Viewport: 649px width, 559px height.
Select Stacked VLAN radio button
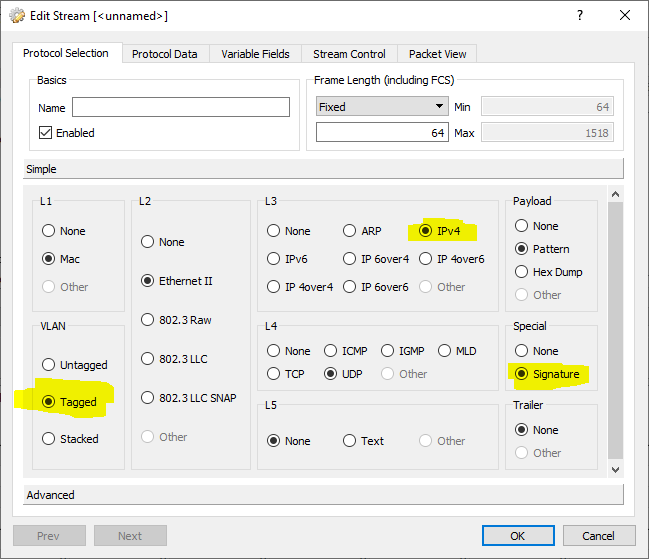pyautogui.click(x=48, y=439)
